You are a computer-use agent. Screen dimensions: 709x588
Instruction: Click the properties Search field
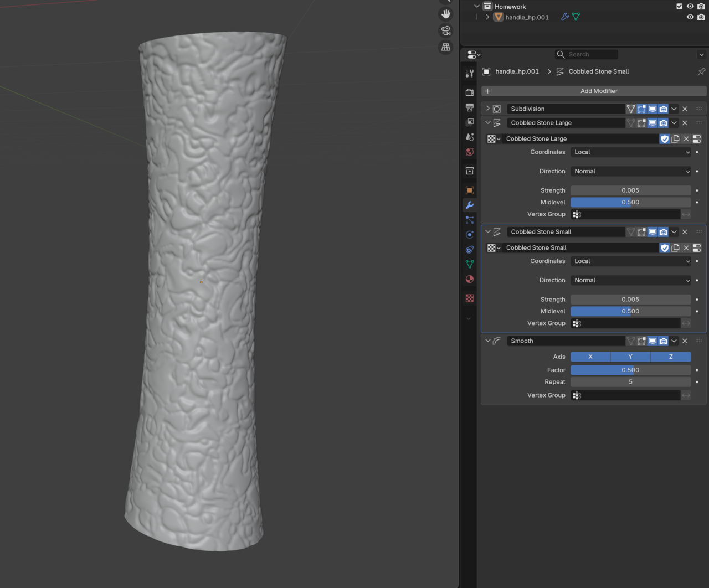tap(587, 55)
